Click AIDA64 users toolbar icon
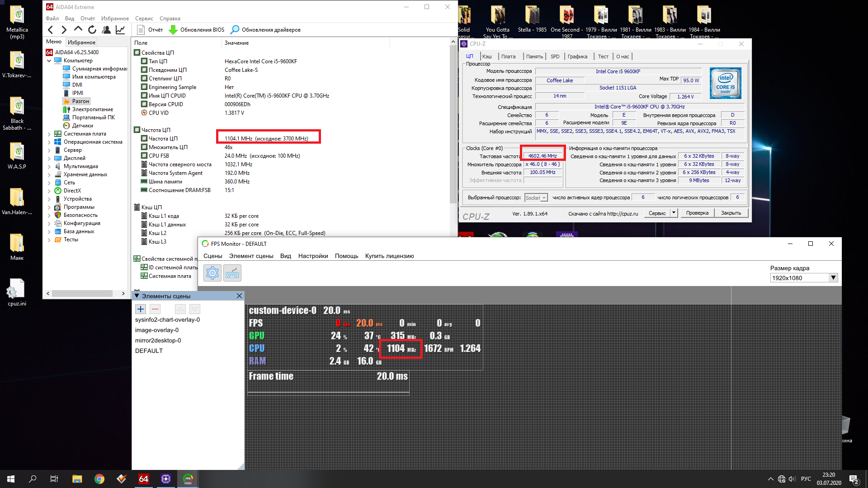The image size is (868, 488). [x=106, y=30]
